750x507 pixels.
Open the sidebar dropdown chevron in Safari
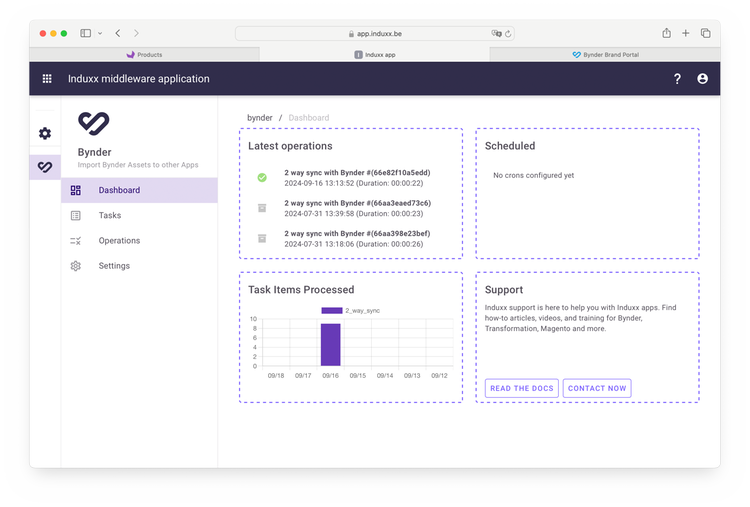point(100,33)
